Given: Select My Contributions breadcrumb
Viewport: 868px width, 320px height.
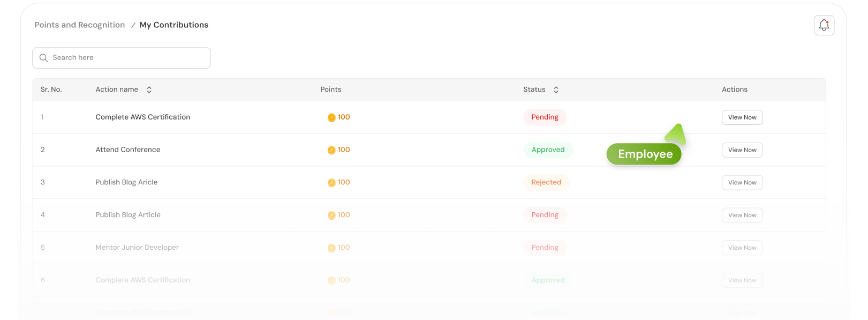Looking at the screenshot, I should pos(173,25).
